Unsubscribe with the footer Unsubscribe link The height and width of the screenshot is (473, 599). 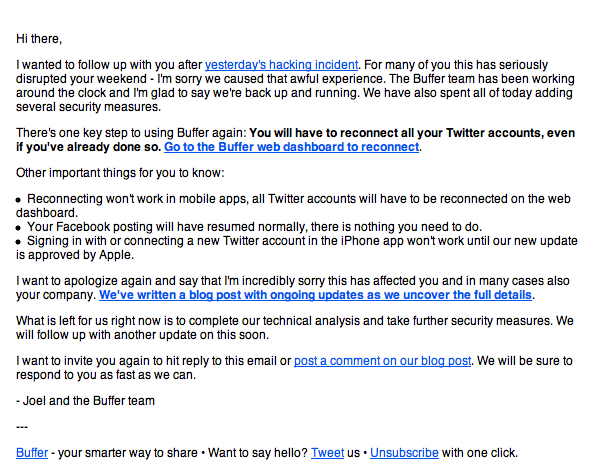click(404, 453)
